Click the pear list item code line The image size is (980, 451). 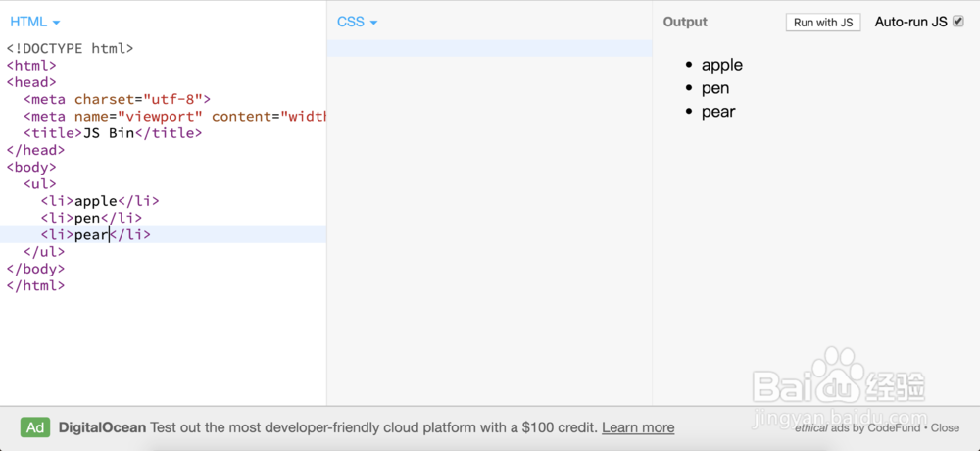pos(96,235)
